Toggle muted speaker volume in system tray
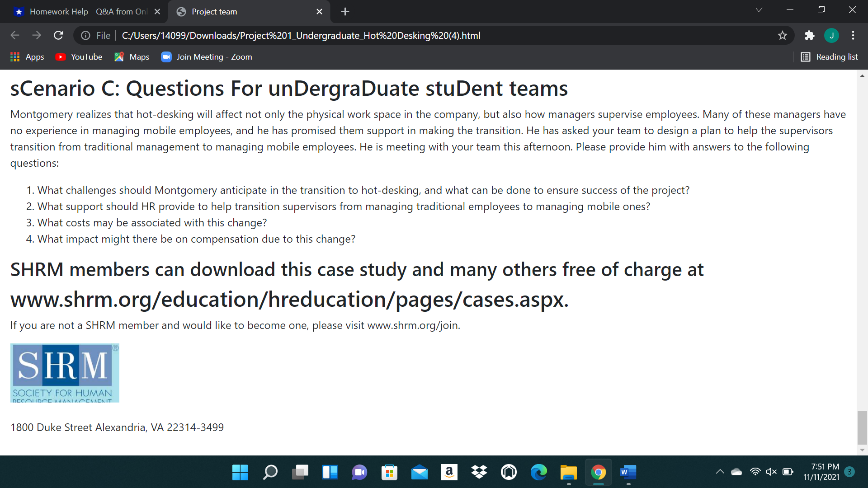Image resolution: width=868 pixels, height=488 pixels. [771, 472]
